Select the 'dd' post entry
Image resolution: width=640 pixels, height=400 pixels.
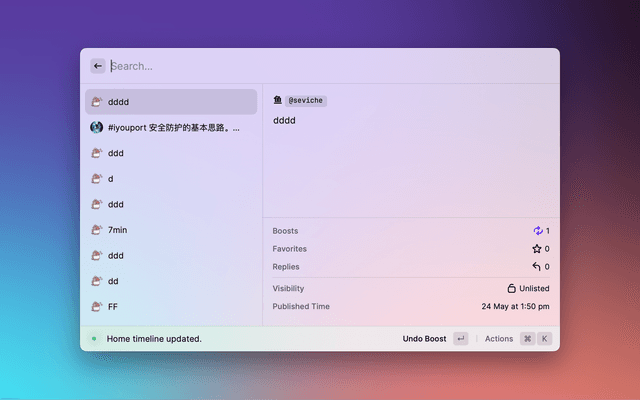(x=171, y=281)
